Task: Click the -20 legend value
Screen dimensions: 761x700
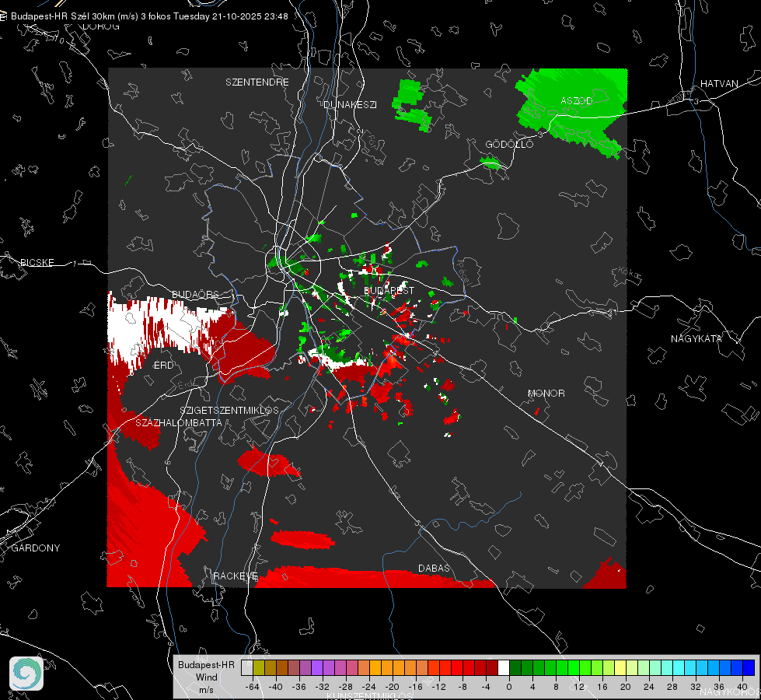Action: pos(392,687)
